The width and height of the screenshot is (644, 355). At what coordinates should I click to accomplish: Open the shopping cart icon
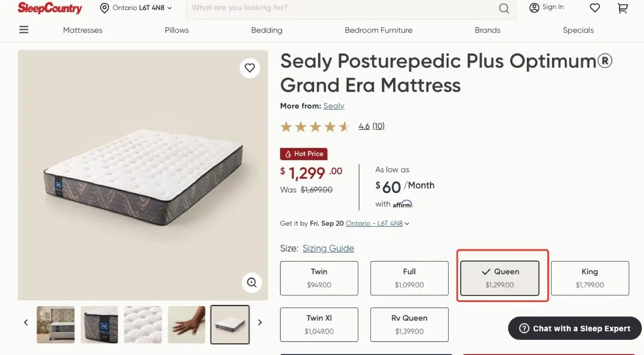coord(623,8)
